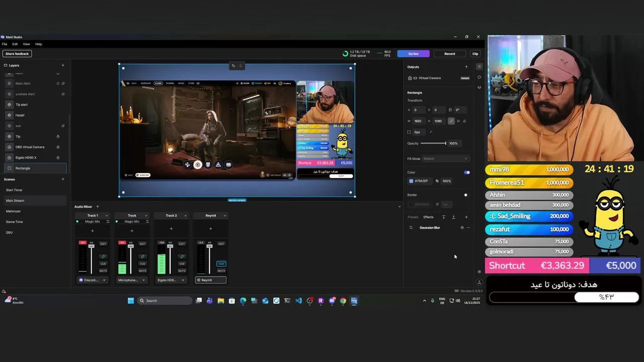Add a track via the Audio Mixer plus icon

click(98, 207)
